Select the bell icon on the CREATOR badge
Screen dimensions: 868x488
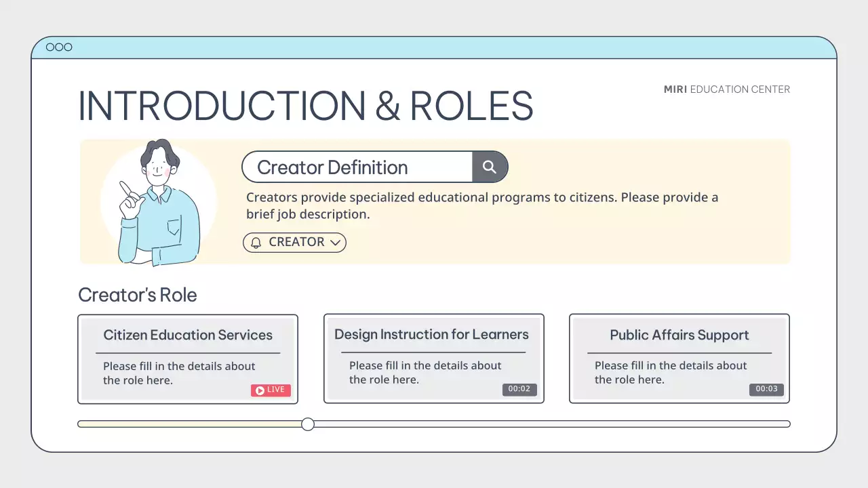[x=255, y=242]
